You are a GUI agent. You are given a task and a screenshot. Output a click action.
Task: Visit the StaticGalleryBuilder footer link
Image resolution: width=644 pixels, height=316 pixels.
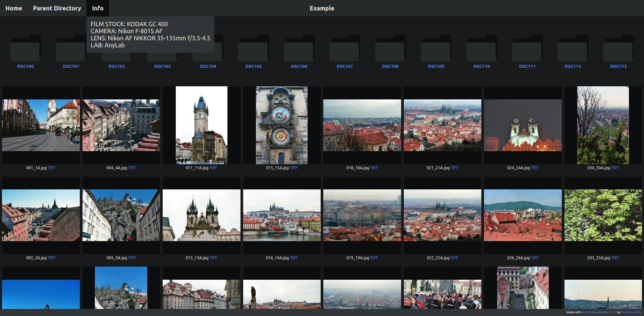pos(599,312)
